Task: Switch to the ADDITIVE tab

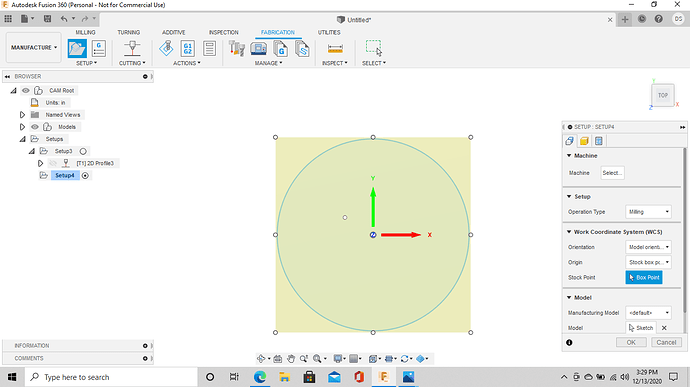Action: click(174, 33)
